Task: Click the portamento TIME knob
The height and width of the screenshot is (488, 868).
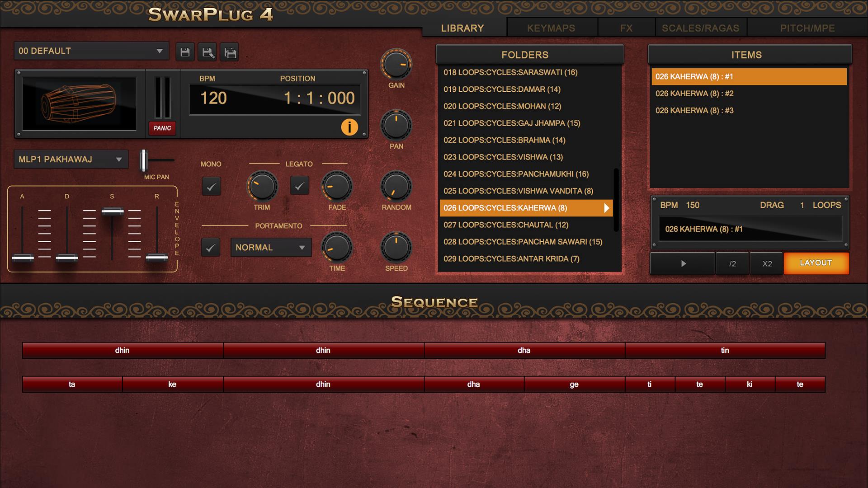Action: pyautogui.click(x=337, y=247)
